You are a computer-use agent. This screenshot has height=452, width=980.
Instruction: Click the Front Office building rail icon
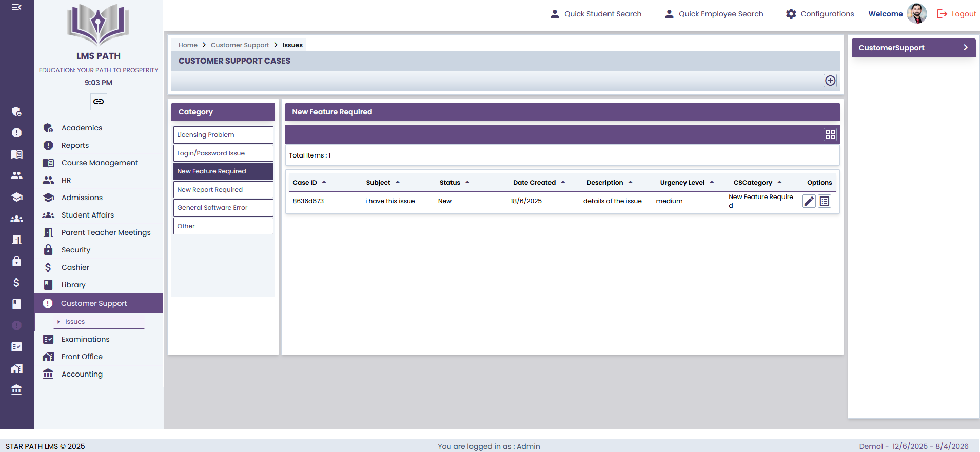pos(16,368)
